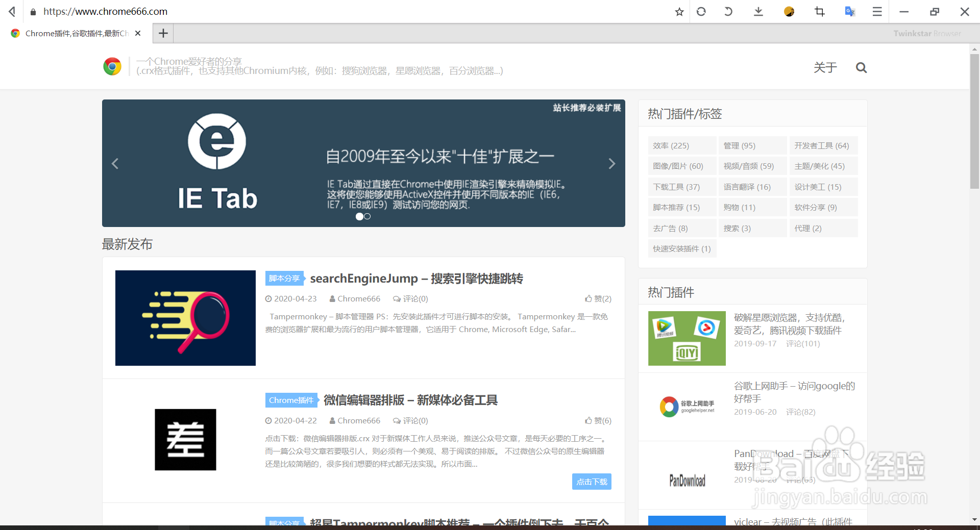The image size is (980, 530).
Task: Click the searchEngineJump article thumbnail
Action: click(x=185, y=318)
